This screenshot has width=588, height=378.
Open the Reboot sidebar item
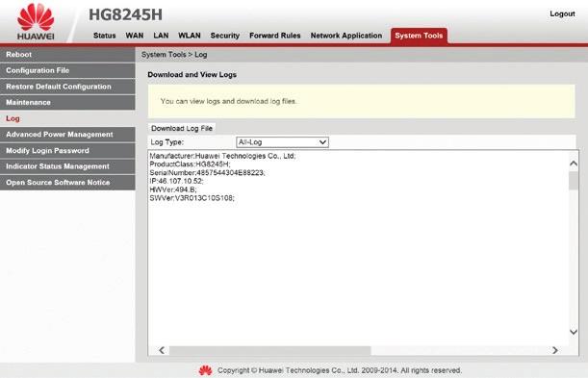click(67, 54)
